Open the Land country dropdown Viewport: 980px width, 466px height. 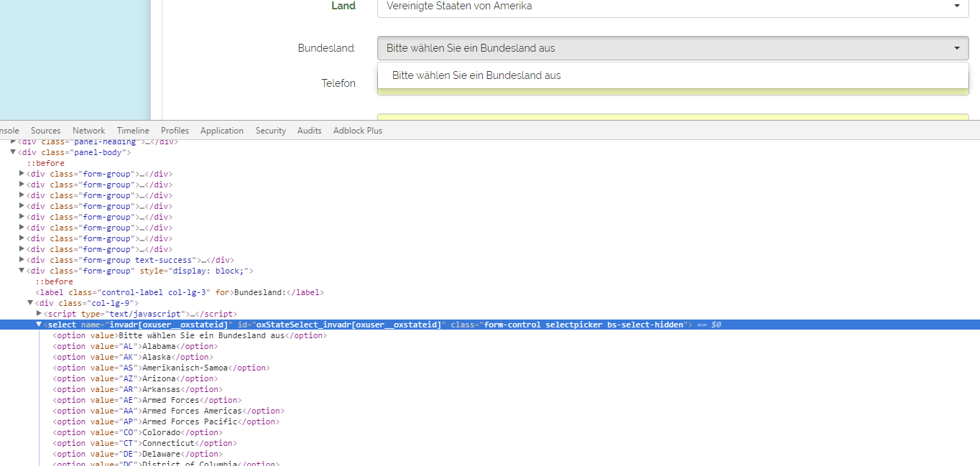672,6
